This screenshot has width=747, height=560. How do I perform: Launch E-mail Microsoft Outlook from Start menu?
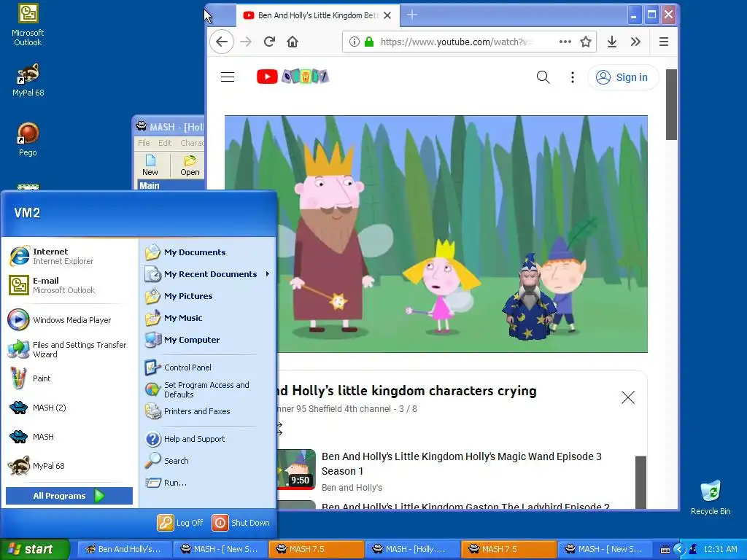69,285
